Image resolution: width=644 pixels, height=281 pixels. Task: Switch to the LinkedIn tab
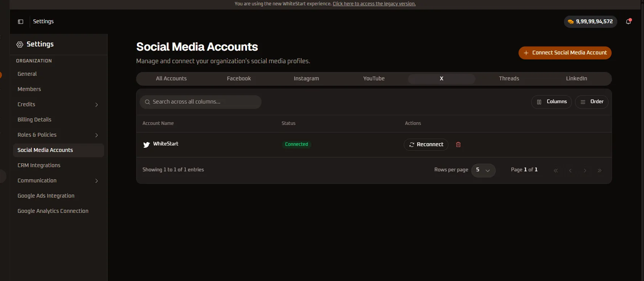(x=577, y=78)
